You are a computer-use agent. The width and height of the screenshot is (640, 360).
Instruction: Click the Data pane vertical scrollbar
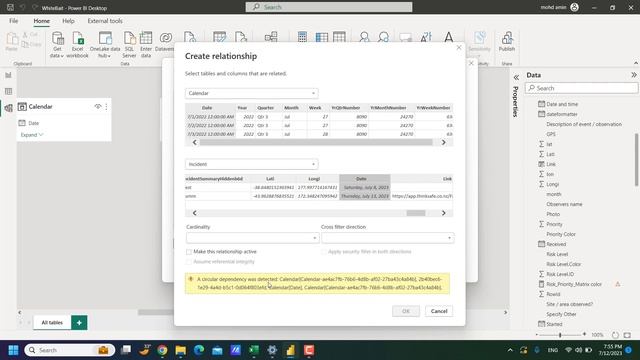pyautogui.click(x=636, y=160)
